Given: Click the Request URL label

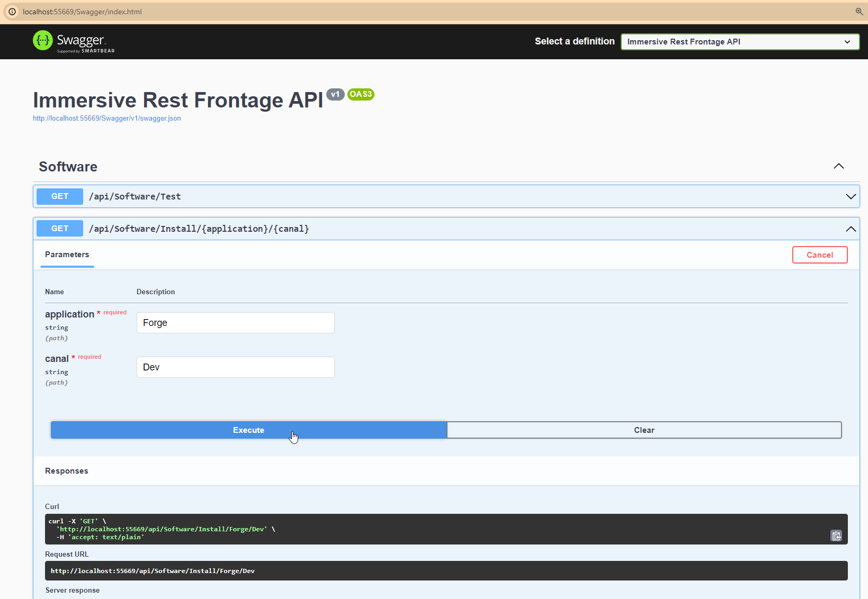Looking at the screenshot, I should click(x=67, y=554).
